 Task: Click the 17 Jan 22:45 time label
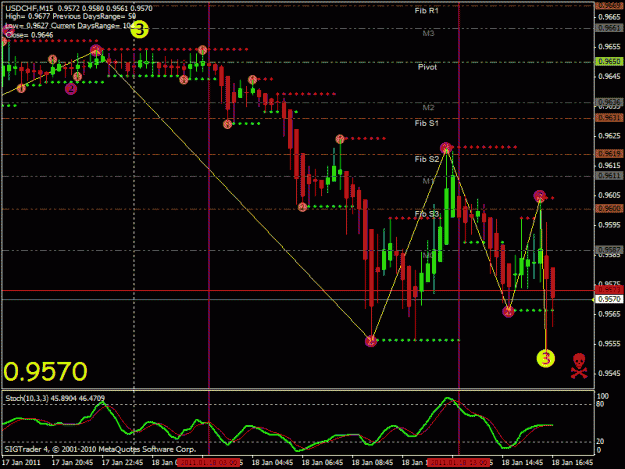coord(122,463)
